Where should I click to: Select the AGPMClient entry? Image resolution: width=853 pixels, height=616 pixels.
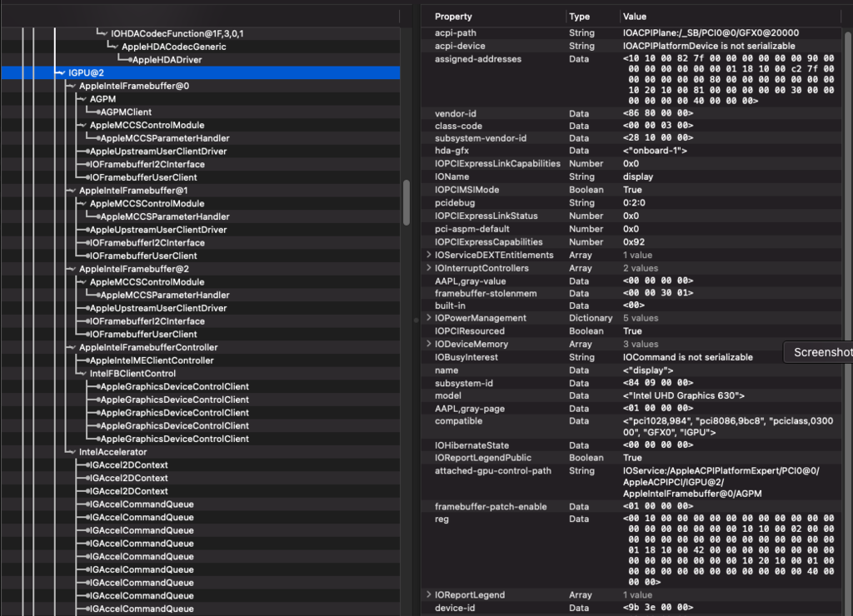[x=126, y=112]
